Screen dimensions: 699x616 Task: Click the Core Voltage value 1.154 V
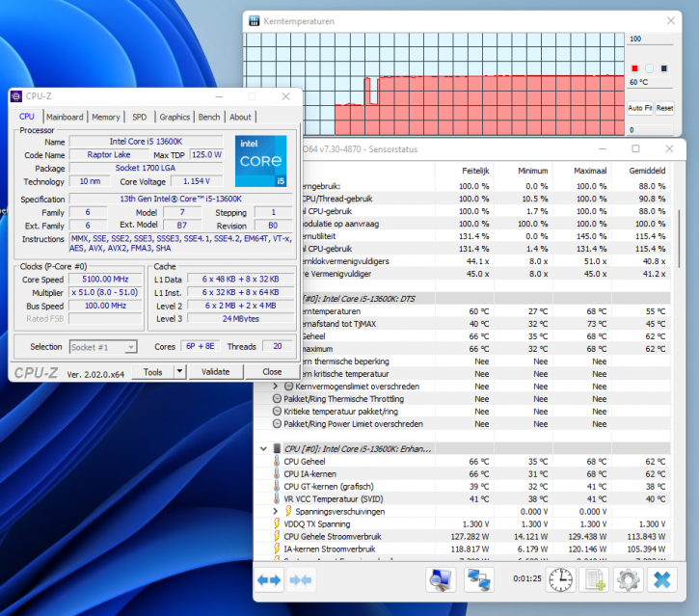point(197,181)
